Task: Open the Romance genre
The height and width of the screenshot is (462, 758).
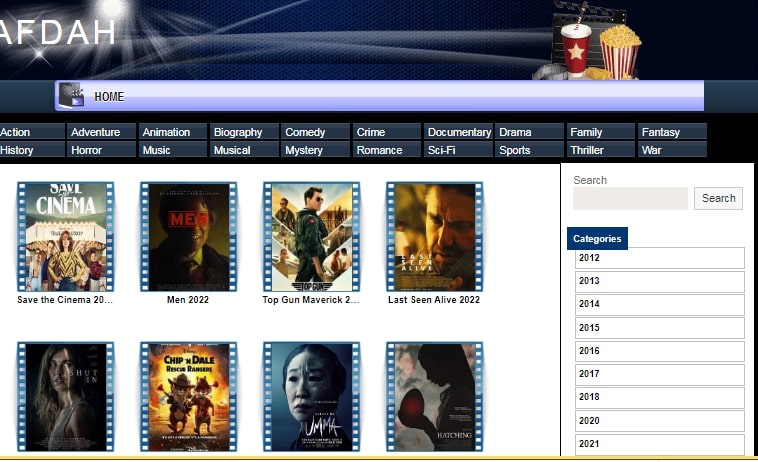Action: [387, 150]
